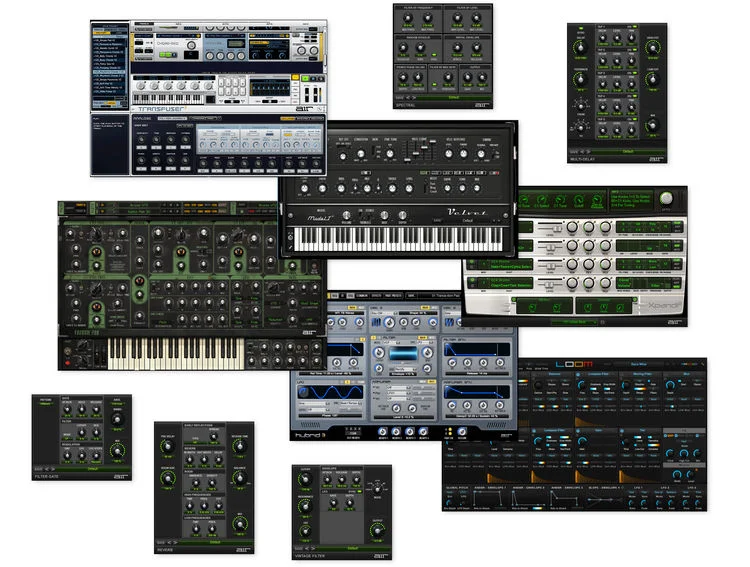
Task: Click the Hybrid 3 LFO waveform display
Action: click(x=330, y=392)
